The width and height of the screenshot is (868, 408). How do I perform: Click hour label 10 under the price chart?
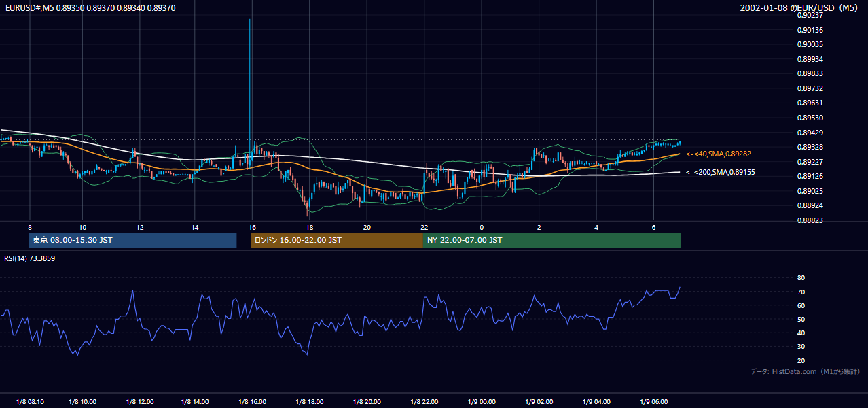point(82,227)
